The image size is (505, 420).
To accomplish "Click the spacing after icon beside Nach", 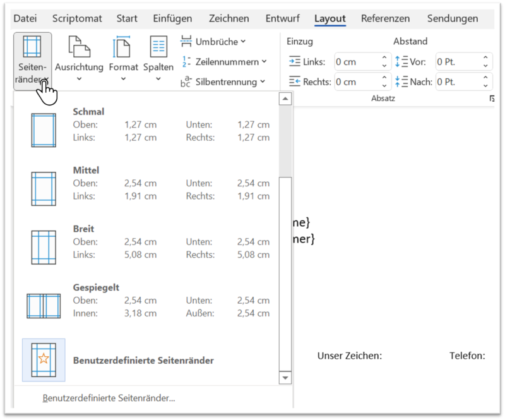I will coord(401,81).
